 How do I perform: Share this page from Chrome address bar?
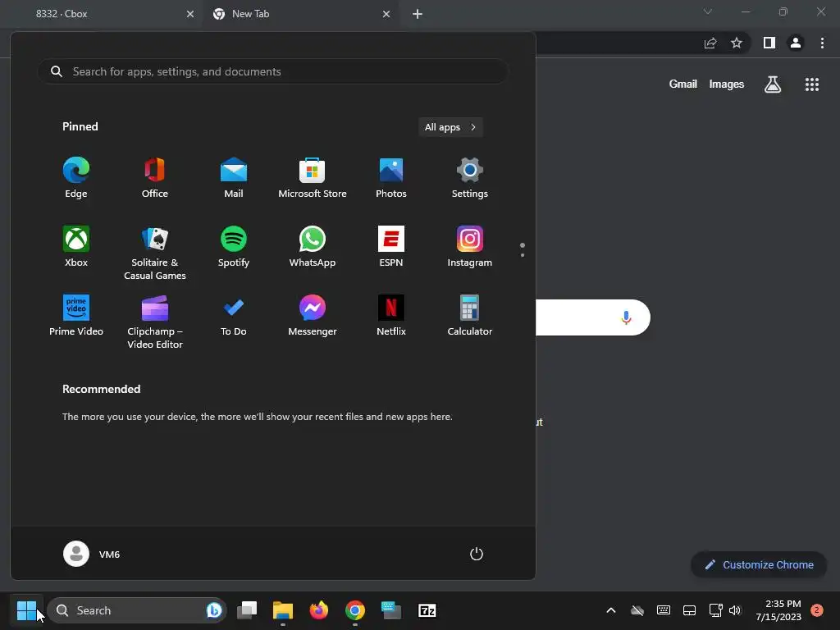710,43
